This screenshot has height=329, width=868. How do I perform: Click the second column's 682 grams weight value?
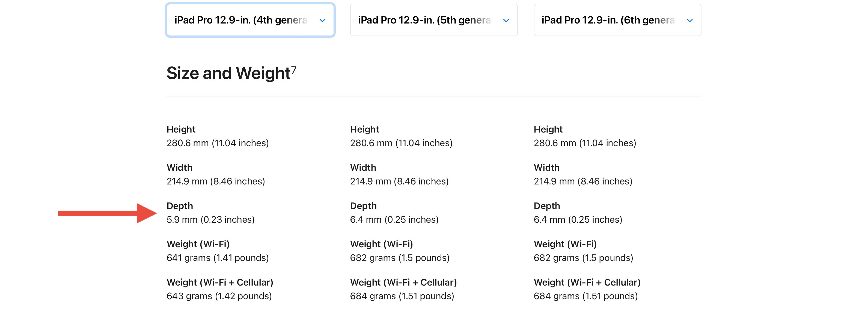click(400, 258)
